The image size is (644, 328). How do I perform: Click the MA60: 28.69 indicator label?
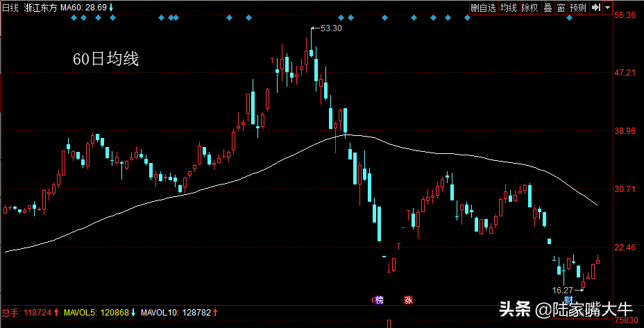87,8
